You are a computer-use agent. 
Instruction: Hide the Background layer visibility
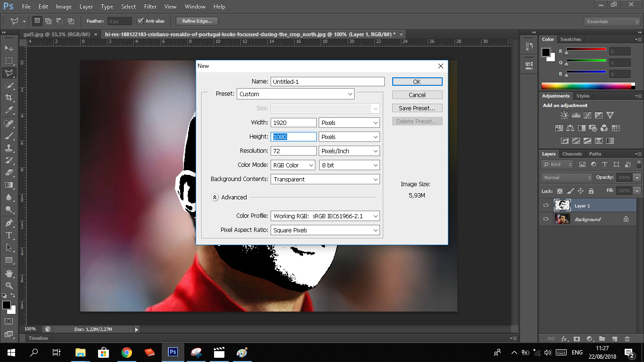pyautogui.click(x=546, y=219)
